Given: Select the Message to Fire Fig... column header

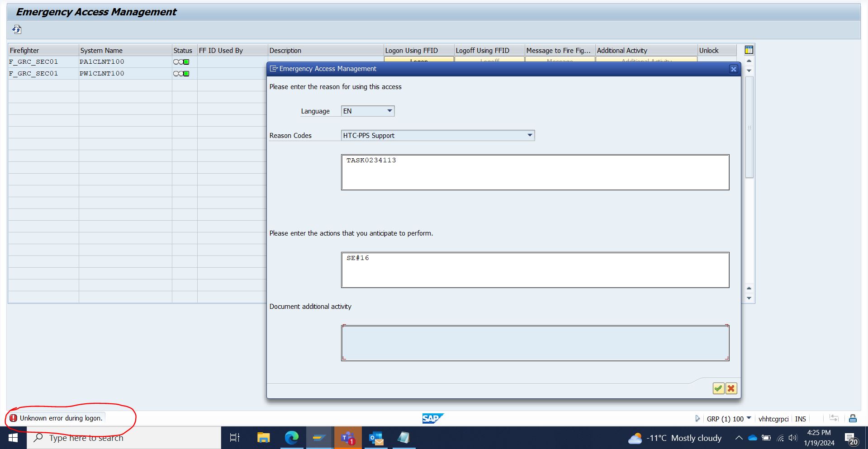Looking at the screenshot, I should coord(560,50).
